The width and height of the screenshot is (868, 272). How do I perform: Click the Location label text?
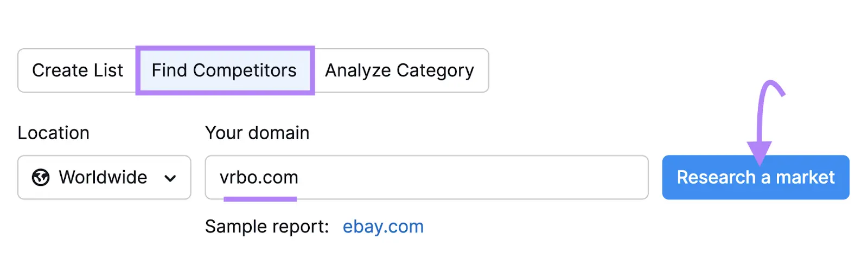[53, 133]
